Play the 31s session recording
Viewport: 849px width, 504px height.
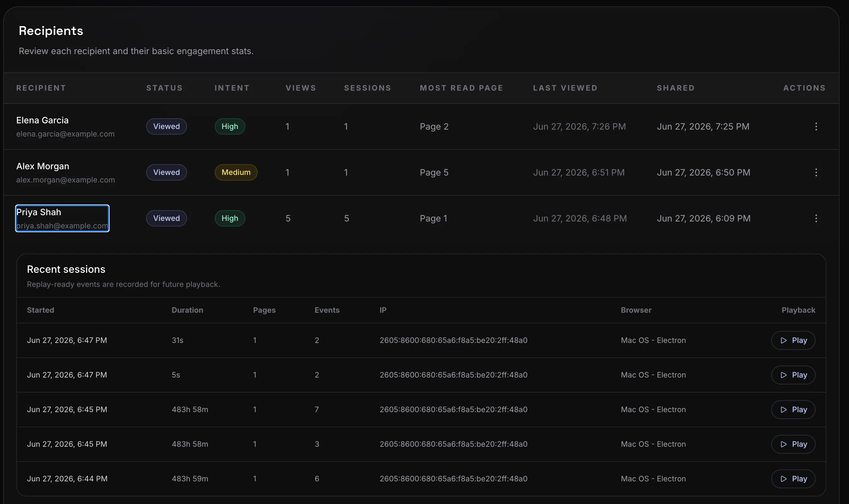tap(793, 340)
